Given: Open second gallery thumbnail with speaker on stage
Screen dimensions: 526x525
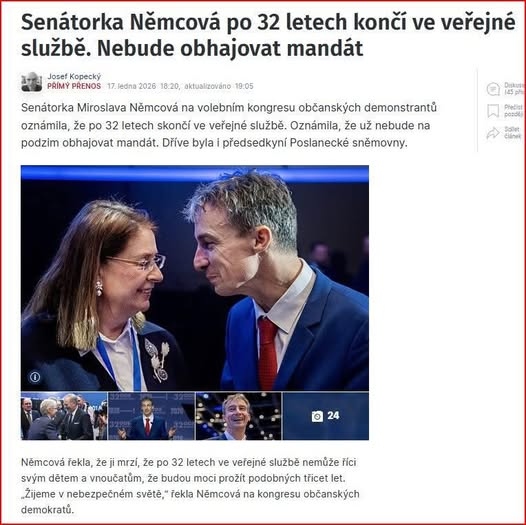Looking at the screenshot, I should pyautogui.click(x=151, y=416).
